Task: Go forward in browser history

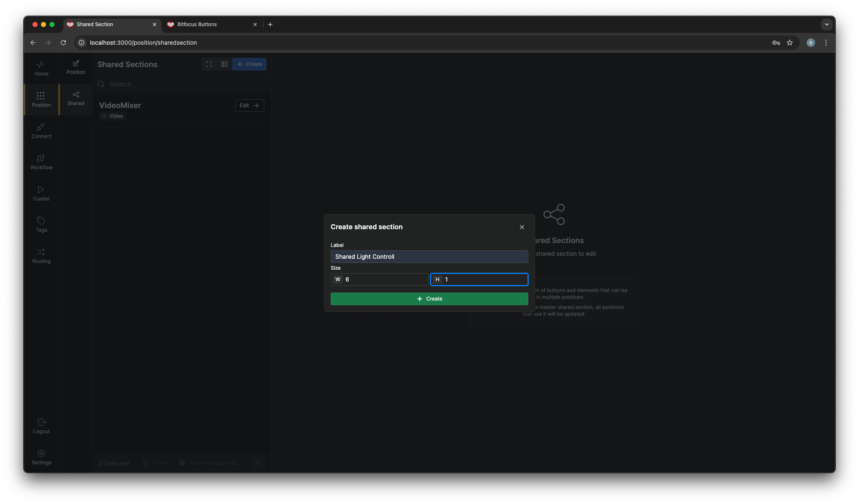Action: [48, 43]
